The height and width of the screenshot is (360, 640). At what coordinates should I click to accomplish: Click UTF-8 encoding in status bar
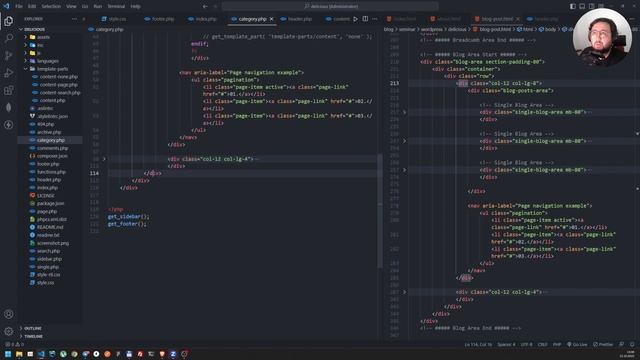coord(527,344)
